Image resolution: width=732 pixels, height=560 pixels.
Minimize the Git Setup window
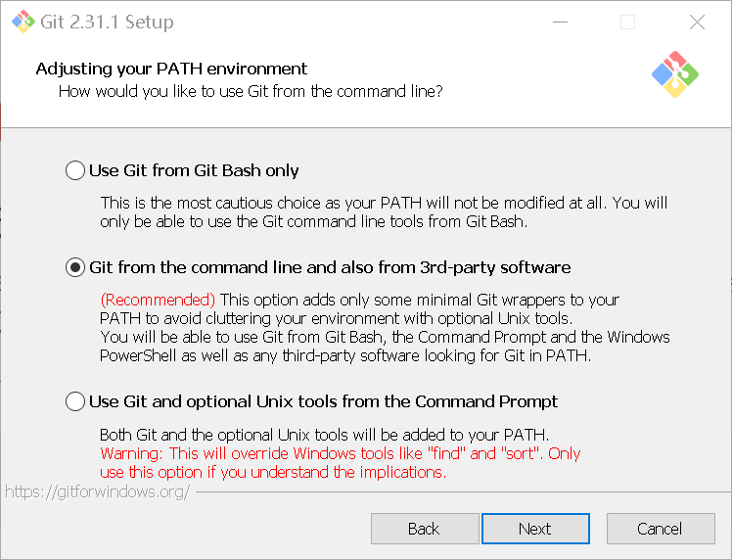559,22
